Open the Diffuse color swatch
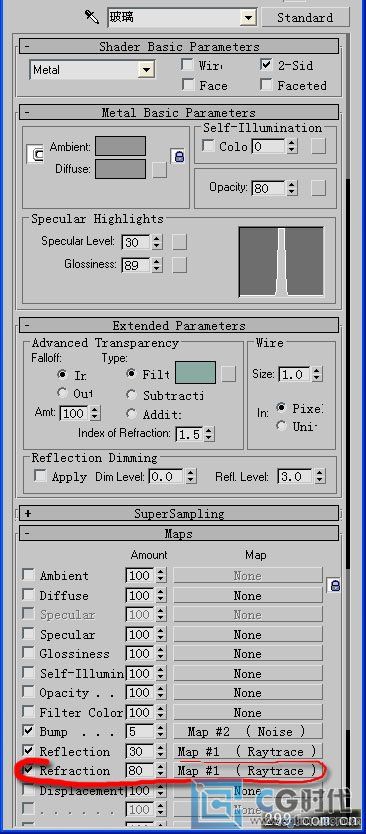Screen dimensions: 366x834 pos(120,169)
